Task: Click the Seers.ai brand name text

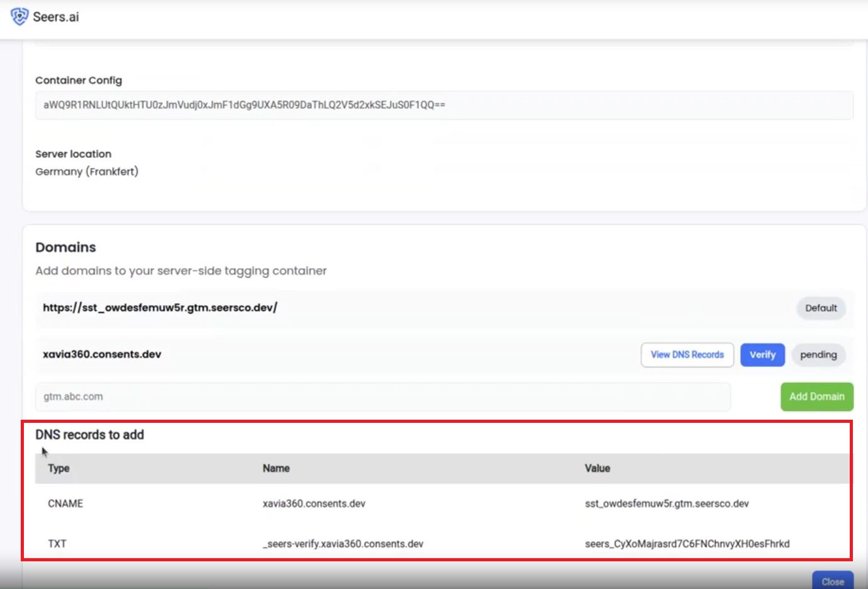Action: 56,17
